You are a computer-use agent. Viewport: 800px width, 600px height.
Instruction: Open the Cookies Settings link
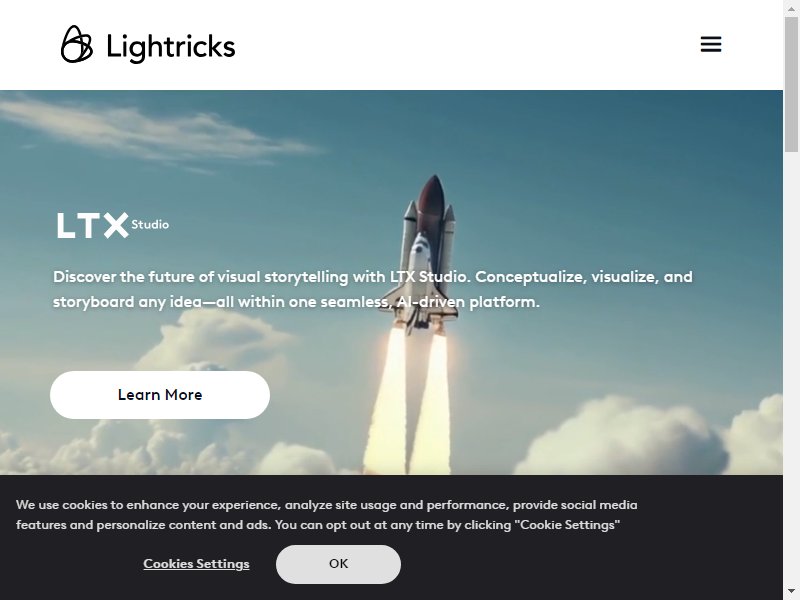tap(196, 564)
